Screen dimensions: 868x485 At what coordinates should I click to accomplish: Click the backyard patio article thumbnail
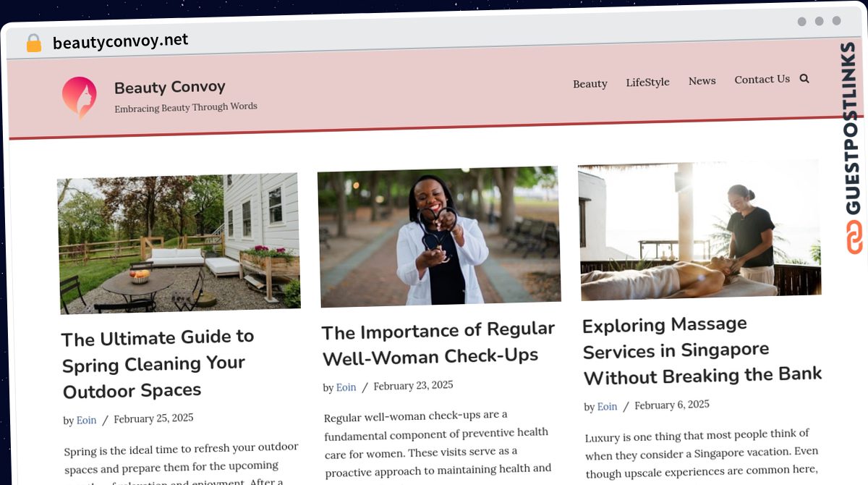179,242
